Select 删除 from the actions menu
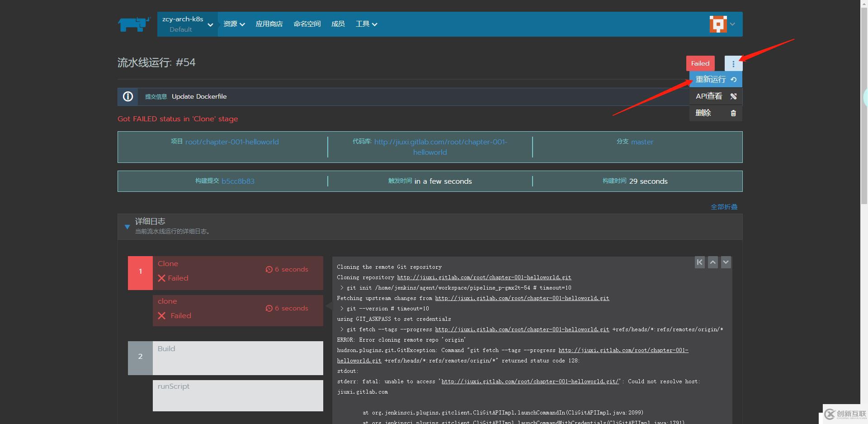Screen dimensions: 868x424 [716, 113]
